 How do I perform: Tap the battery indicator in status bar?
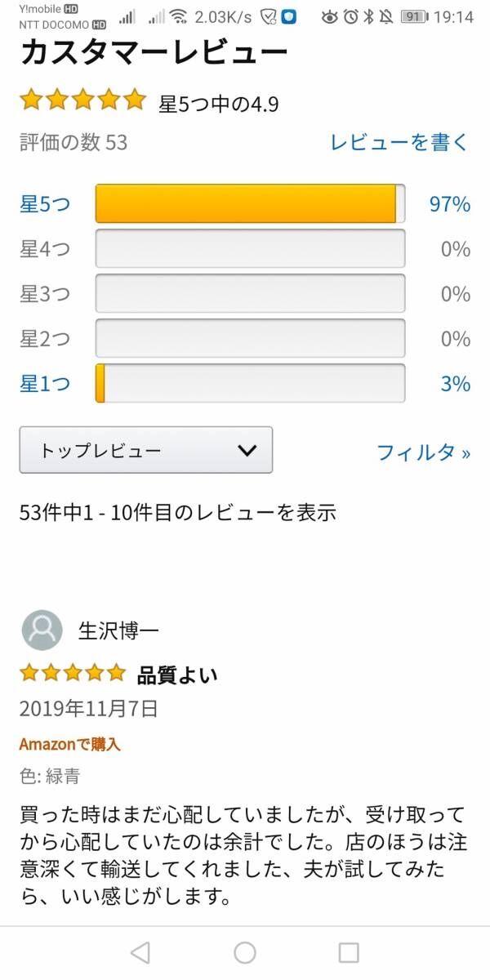tap(414, 17)
